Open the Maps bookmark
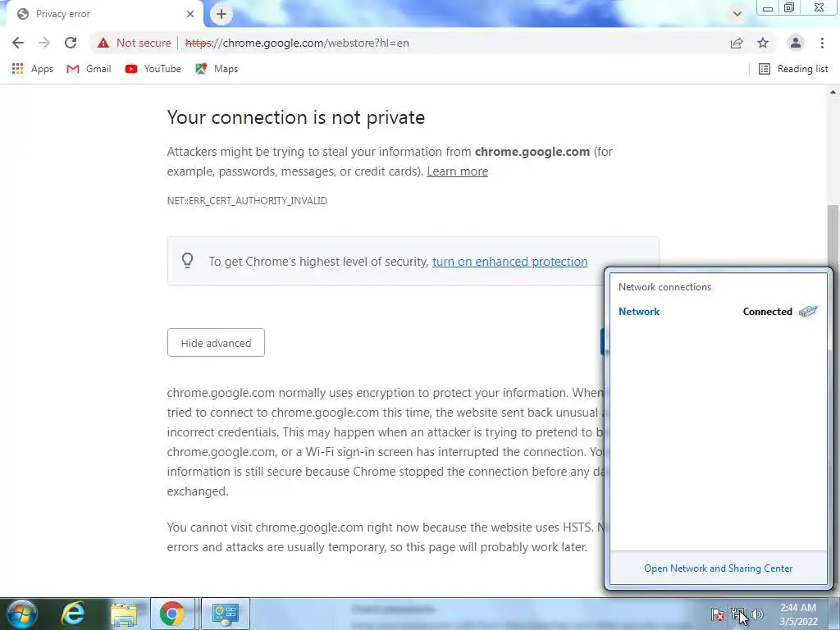 [x=217, y=69]
